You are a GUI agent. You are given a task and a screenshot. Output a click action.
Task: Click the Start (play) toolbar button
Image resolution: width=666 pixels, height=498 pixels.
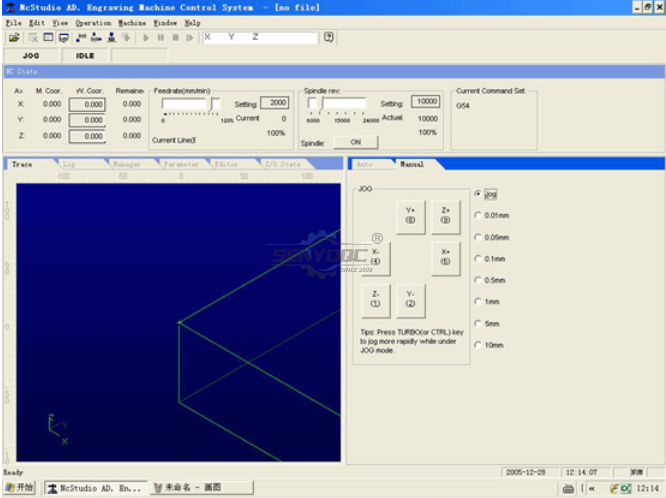pos(146,38)
